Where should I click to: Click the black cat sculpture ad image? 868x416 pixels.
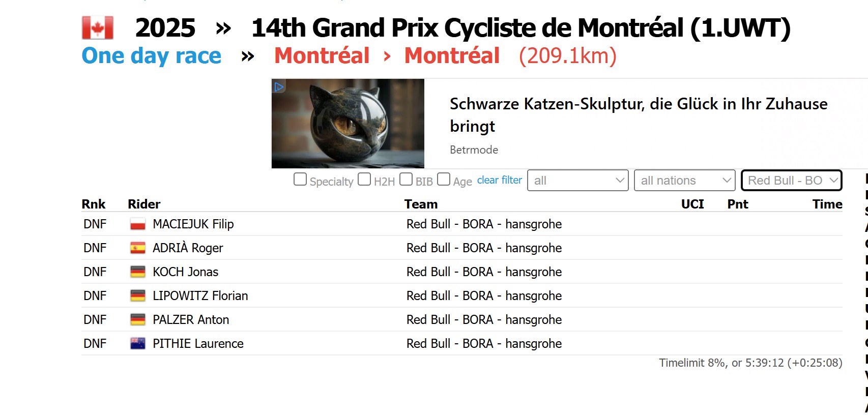point(348,124)
